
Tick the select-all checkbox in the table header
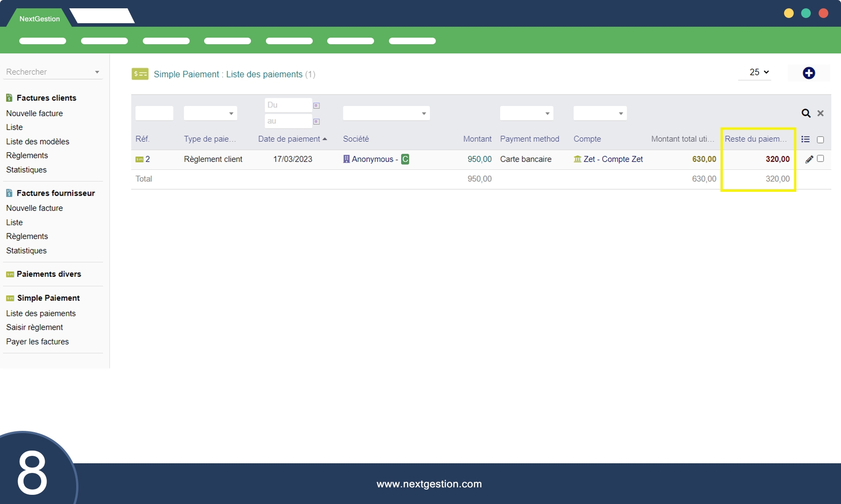(x=820, y=140)
